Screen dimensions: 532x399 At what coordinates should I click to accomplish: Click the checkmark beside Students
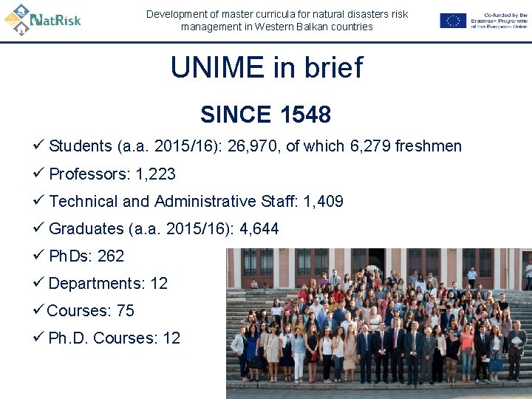(x=38, y=144)
